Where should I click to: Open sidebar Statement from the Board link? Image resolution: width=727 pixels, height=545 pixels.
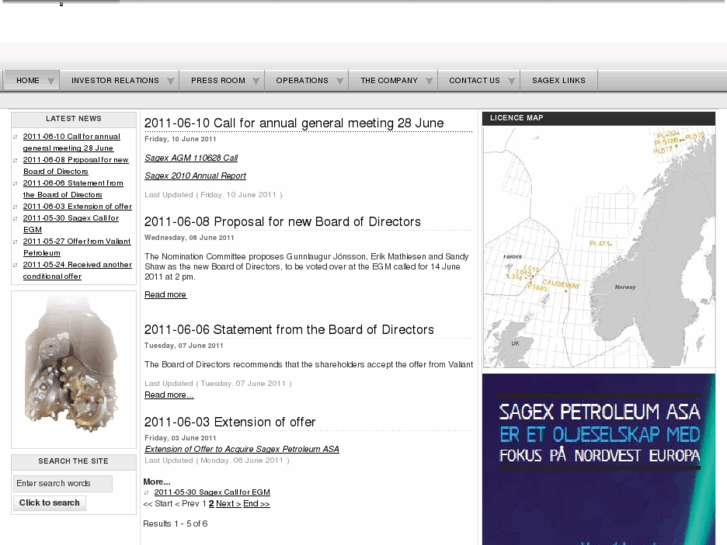73,189
